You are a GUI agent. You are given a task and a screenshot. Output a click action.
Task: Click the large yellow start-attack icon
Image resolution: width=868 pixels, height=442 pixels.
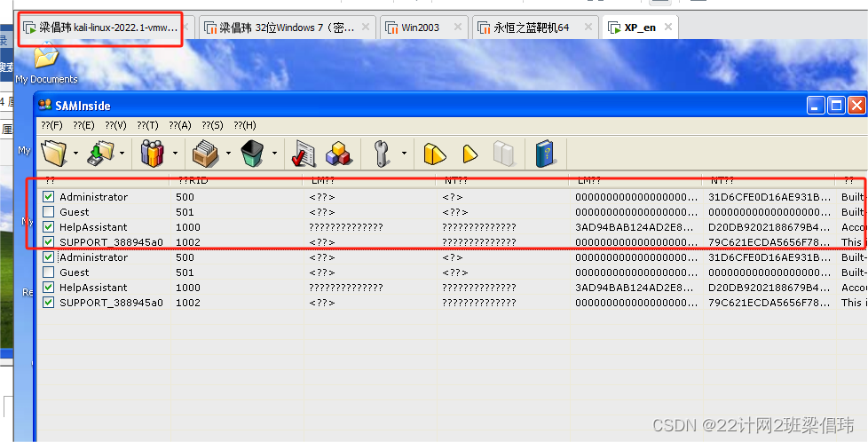tap(435, 154)
